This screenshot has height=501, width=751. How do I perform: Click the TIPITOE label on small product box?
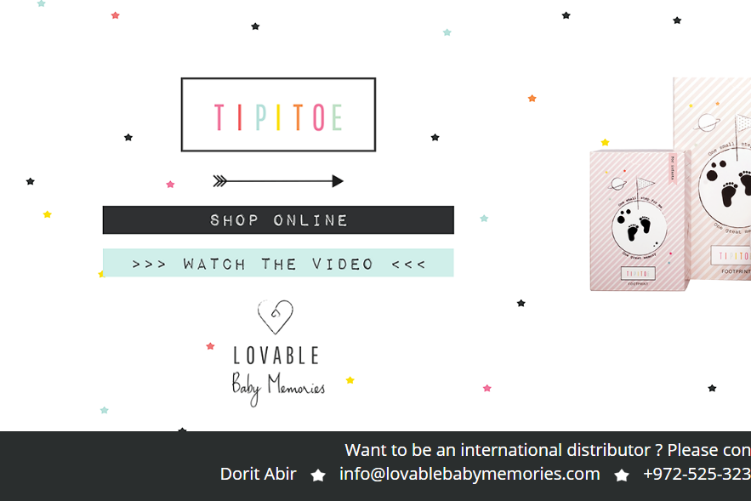pos(638,273)
